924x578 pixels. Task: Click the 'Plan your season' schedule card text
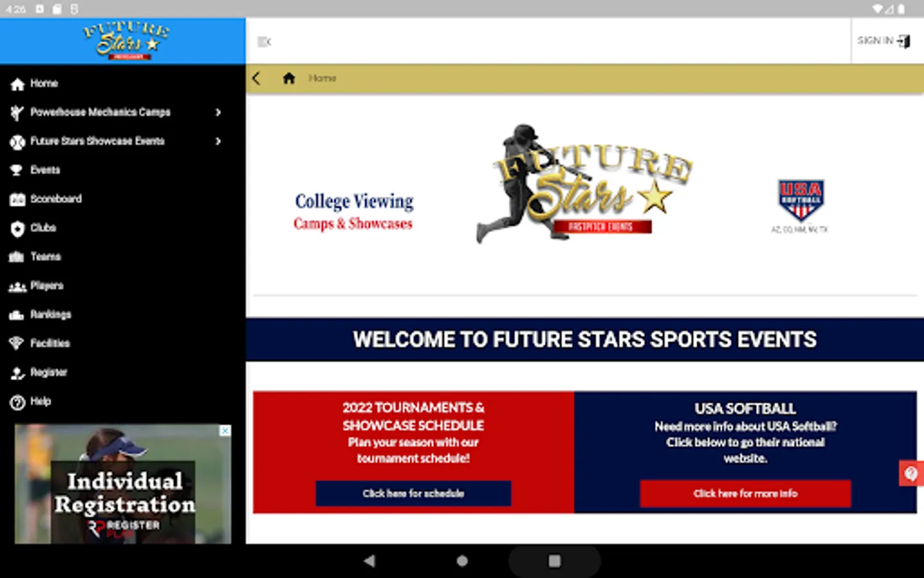click(413, 450)
